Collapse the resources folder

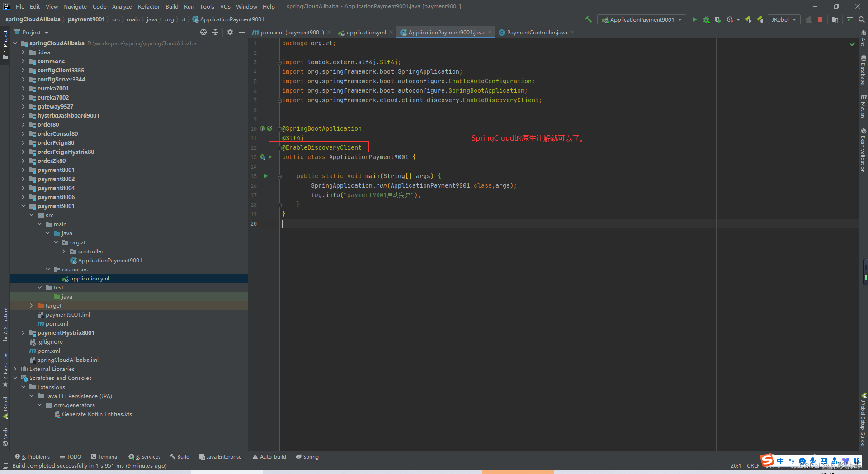click(48, 269)
